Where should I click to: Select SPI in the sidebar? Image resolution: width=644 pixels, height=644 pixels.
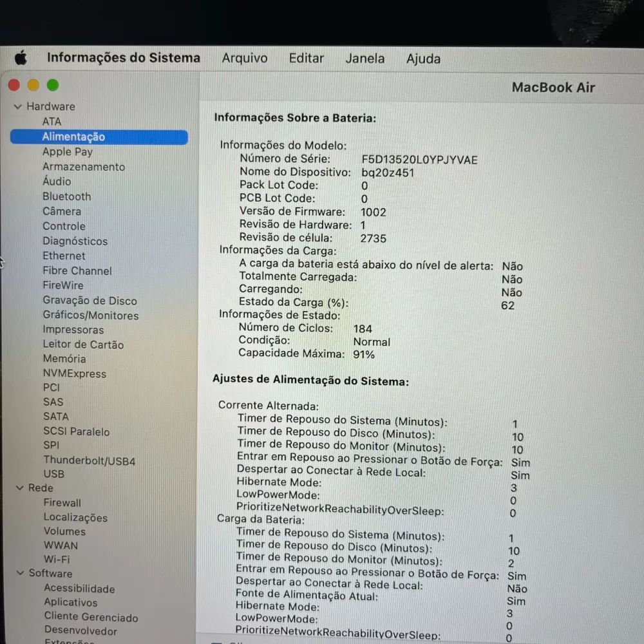[52, 445]
